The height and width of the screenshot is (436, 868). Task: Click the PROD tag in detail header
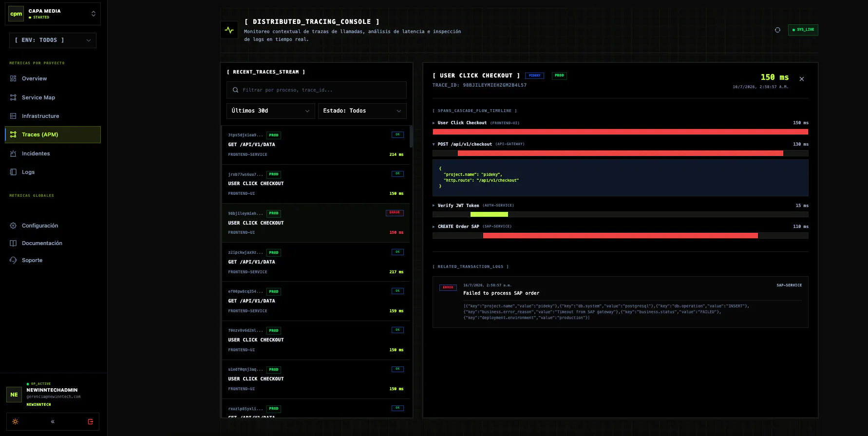point(559,76)
